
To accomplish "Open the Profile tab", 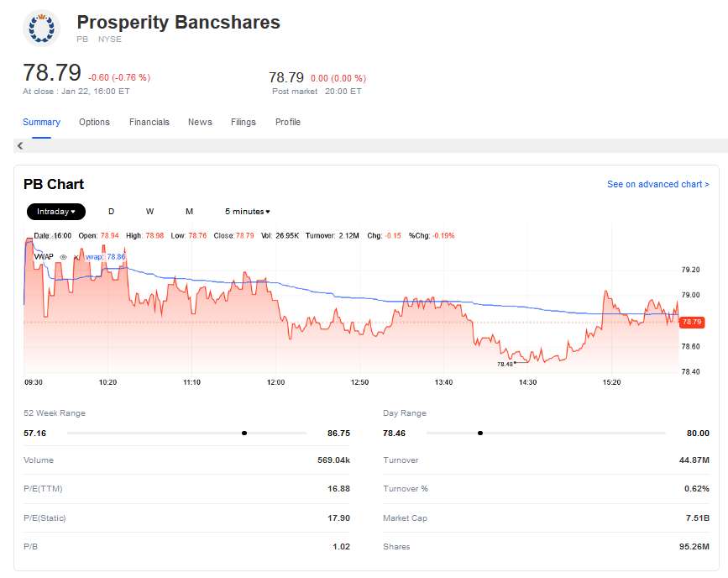I will (x=287, y=123).
